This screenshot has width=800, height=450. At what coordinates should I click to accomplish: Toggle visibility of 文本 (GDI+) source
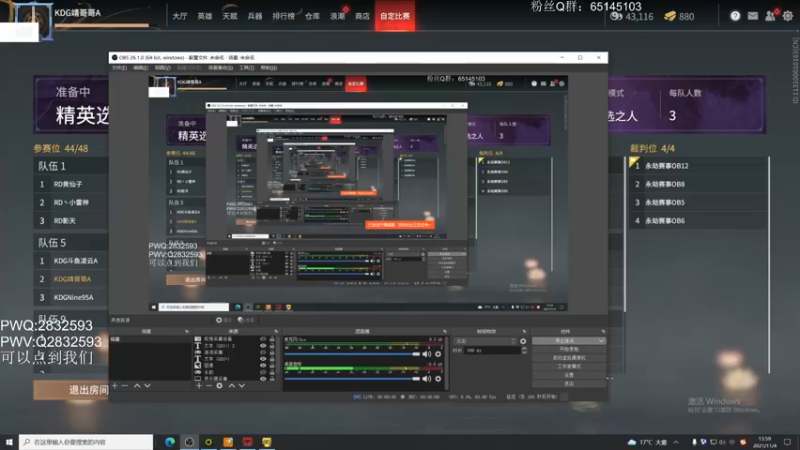(x=263, y=359)
